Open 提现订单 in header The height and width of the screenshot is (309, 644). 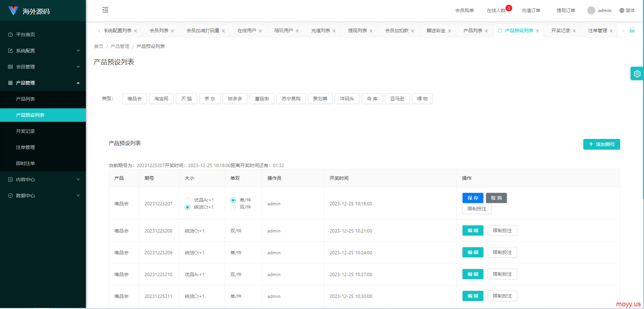[566, 10]
